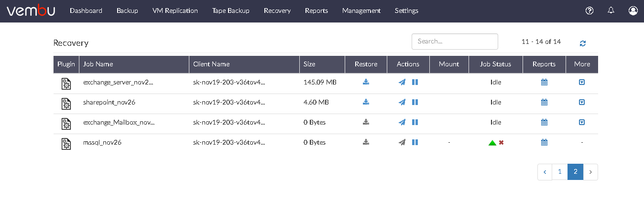Go to next page arrow
Viewport: 644px width, 200px height.
pyautogui.click(x=590, y=172)
